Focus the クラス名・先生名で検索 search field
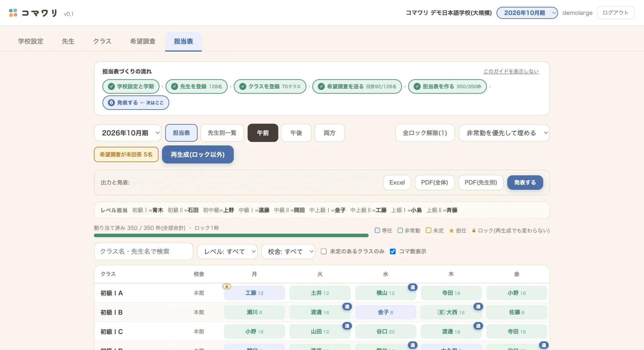The image size is (644, 350). (x=143, y=251)
